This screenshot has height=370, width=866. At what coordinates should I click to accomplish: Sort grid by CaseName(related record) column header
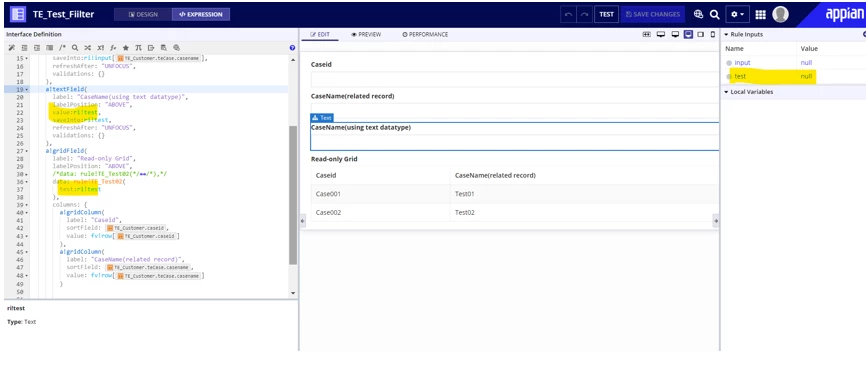tap(495, 176)
